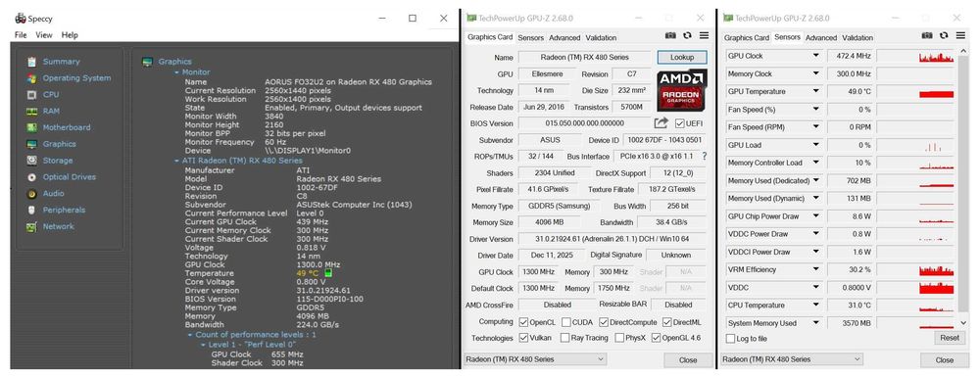Collapse the Monitor tree node in Speccy
This screenshot has width=980, height=378.
pos(176,73)
